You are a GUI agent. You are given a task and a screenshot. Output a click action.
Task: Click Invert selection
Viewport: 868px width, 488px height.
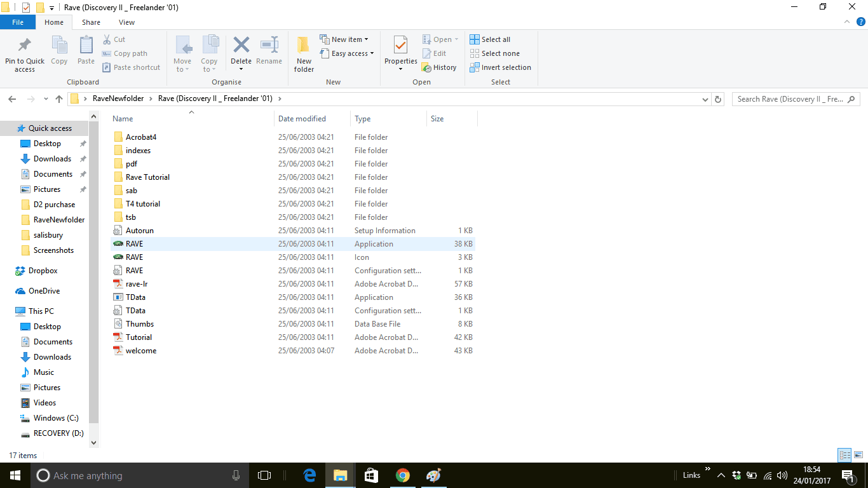click(500, 67)
